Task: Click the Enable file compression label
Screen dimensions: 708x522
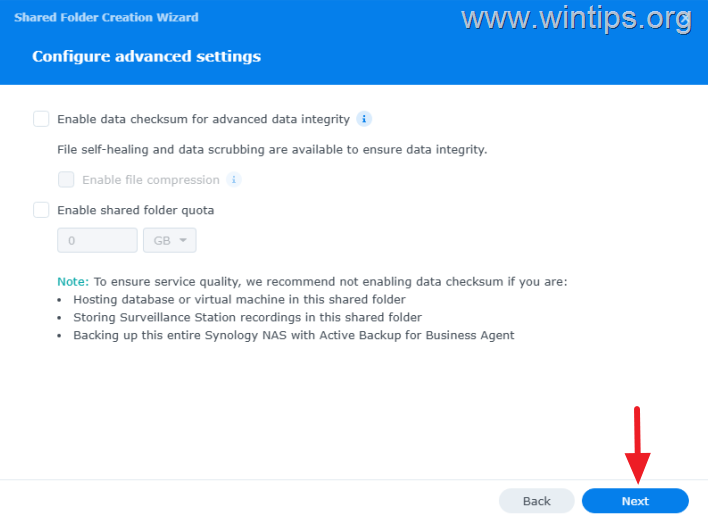Action: click(150, 180)
